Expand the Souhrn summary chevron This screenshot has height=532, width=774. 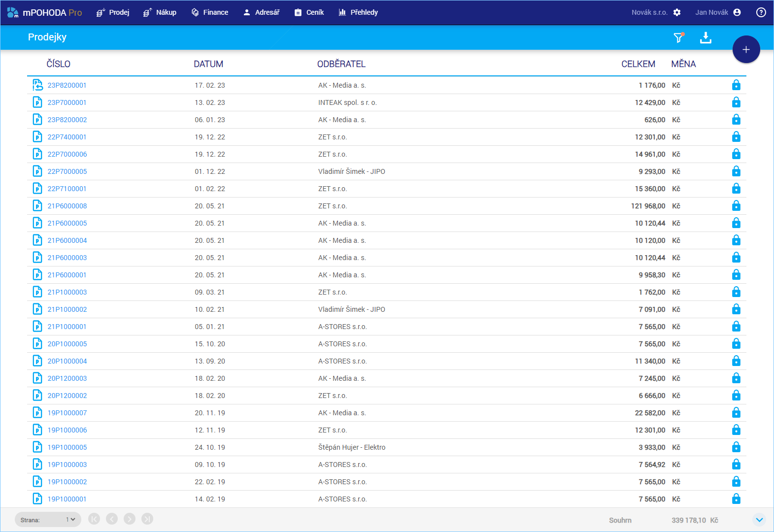coord(759,520)
